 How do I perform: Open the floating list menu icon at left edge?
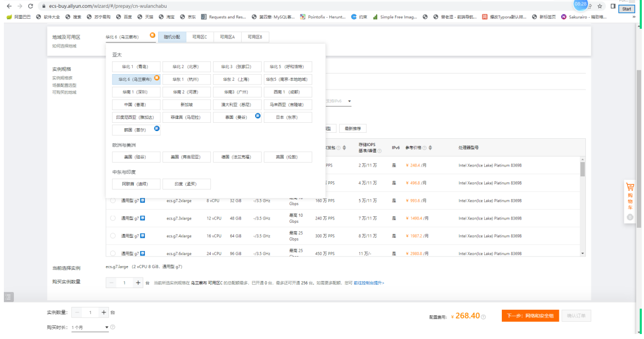pos(9,297)
